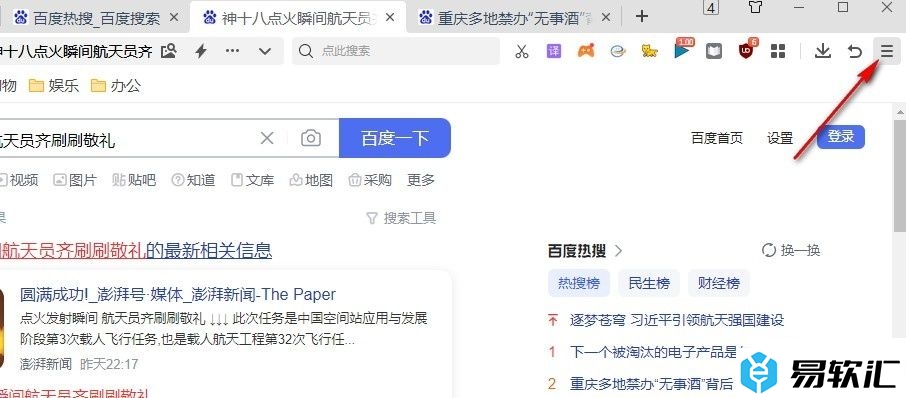Switch to 神十八点火瞬间航天员 tab
This screenshot has width=906, height=398.
click(299, 18)
